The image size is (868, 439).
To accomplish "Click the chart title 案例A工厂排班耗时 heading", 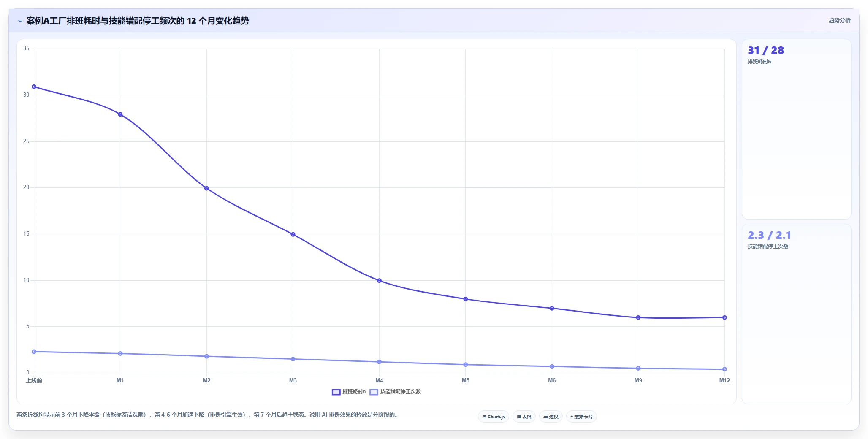I will pyautogui.click(x=138, y=21).
